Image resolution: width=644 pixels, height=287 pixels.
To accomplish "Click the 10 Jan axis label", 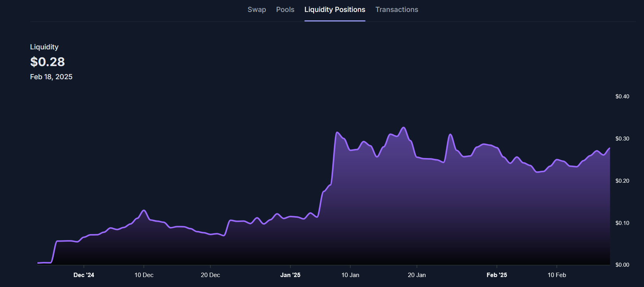I will [350, 275].
